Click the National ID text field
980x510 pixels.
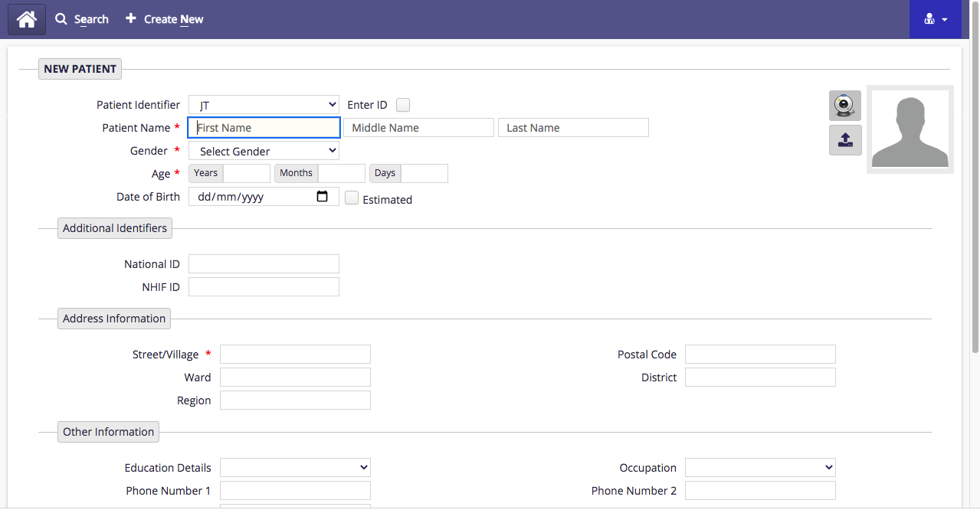(x=264, y=264)
